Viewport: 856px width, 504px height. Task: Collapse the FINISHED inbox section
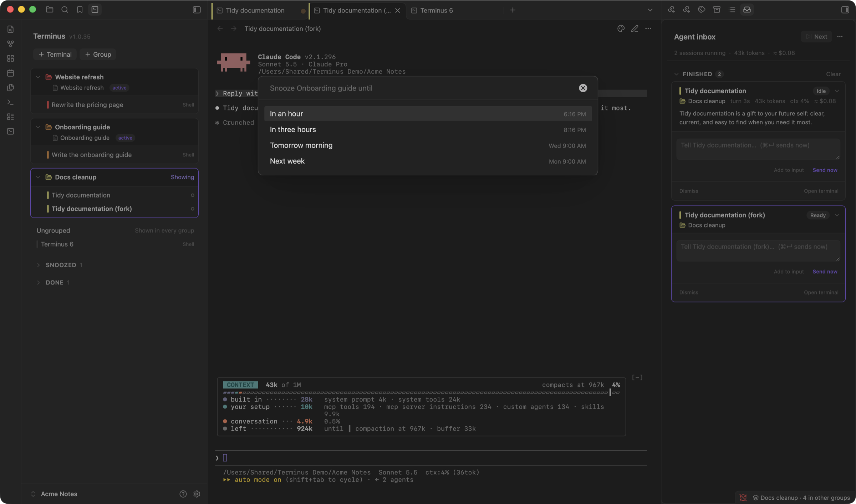676,74
